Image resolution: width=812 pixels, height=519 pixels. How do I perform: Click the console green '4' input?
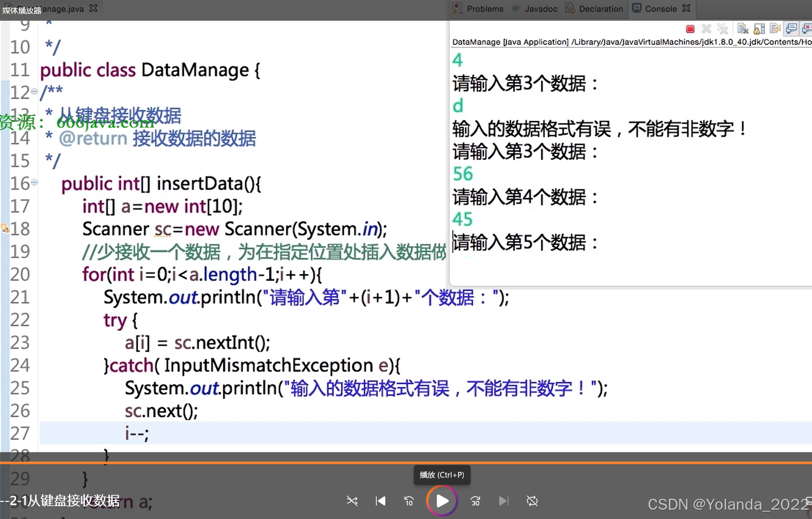point(457,60)
